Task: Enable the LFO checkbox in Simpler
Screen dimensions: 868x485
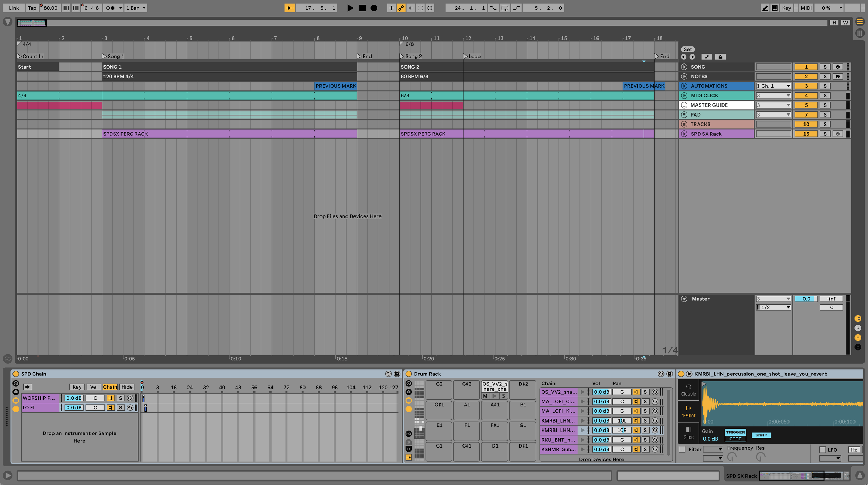Action: (x=823, y=450)
